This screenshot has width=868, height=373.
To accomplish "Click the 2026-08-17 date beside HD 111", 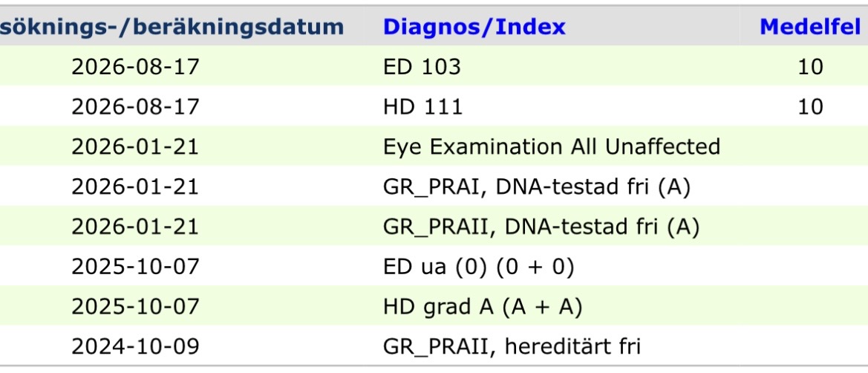I will 135,106.
